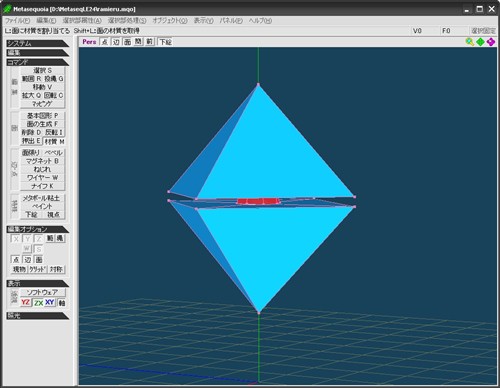Activate the 拡大 Q scale command
This screenshot has height=388, width=500.
[x=31, y=95]
